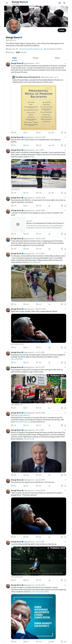Share the heart attack rumors post

point(65,145)
